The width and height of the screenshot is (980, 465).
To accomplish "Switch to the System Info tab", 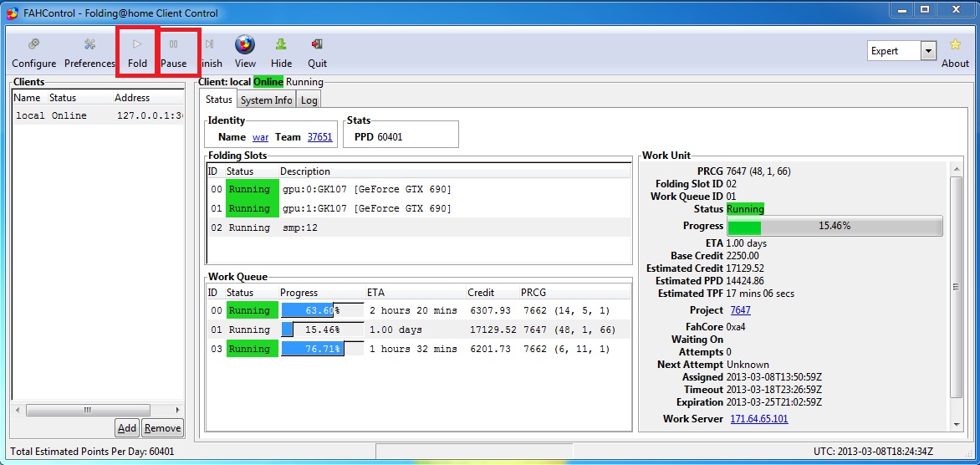I will (266, 100).
